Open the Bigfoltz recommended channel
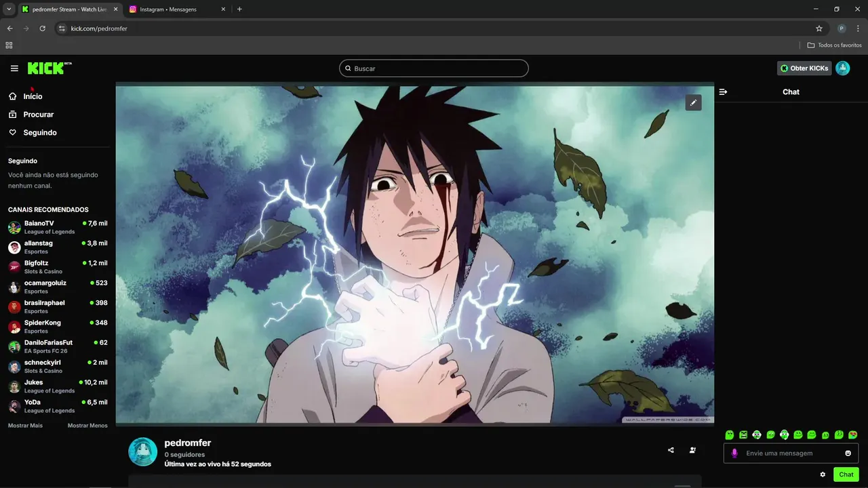868x488 pixels. 58,267
